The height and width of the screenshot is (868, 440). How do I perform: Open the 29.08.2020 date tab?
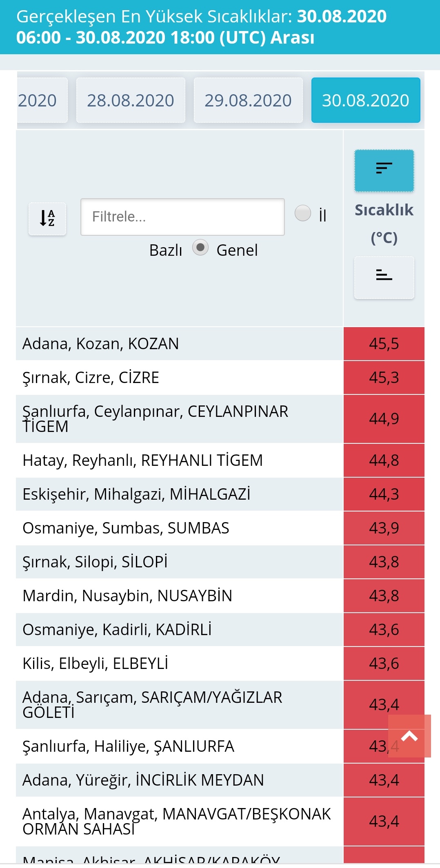click(x=248, y=100)
